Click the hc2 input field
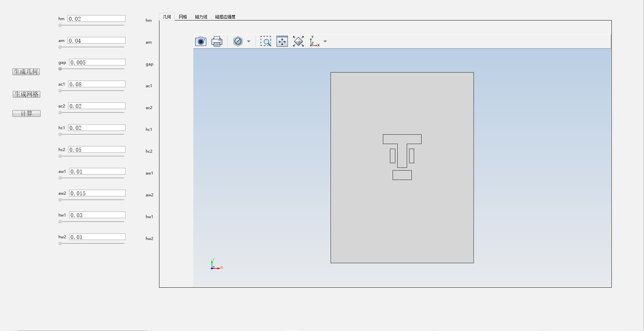 tap(97, 150)
